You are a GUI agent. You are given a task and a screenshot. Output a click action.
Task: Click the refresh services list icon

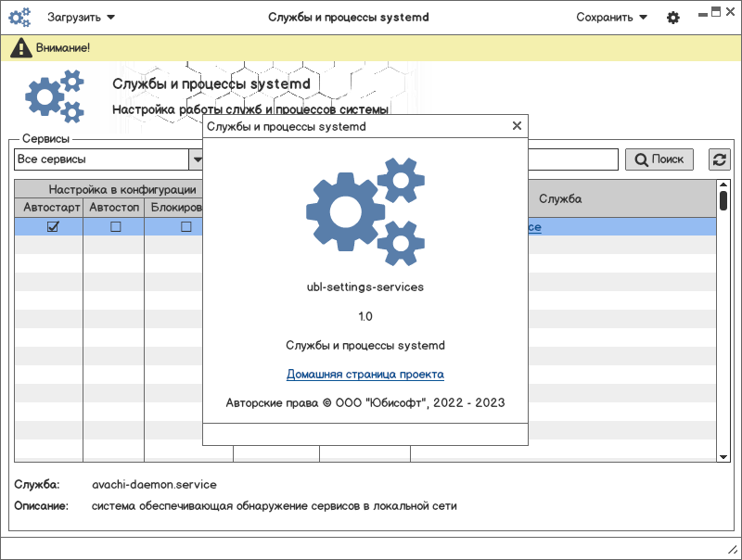coord(719,159)
